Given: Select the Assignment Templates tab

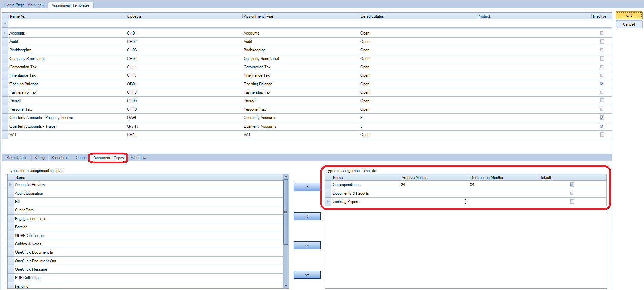Looking at the screenshot, I should (x=71, y=5).
